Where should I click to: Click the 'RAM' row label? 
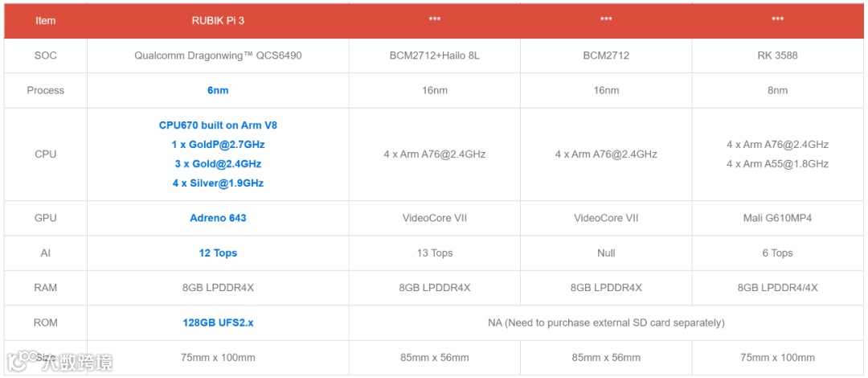(x=45, y=288)
